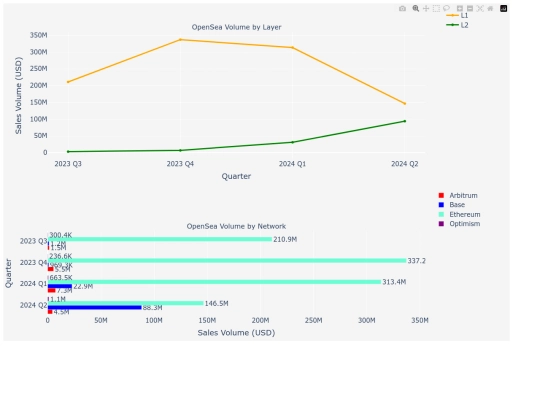Viewport: 540px width, 405px height.
Task: Select the L1 data point at 2024 Q1
Action: [x=293, y=48]
